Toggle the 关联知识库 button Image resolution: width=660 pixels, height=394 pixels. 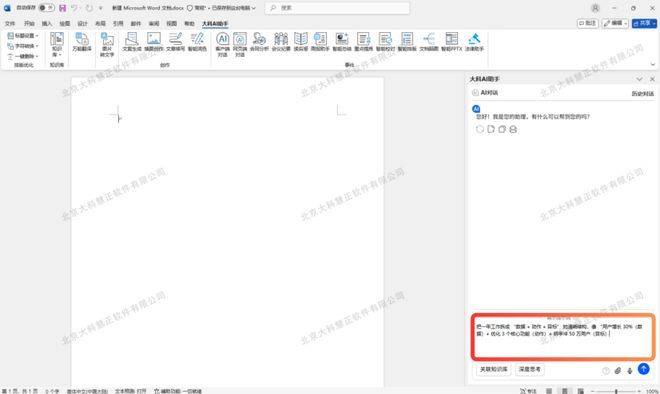tap(494, 369)
